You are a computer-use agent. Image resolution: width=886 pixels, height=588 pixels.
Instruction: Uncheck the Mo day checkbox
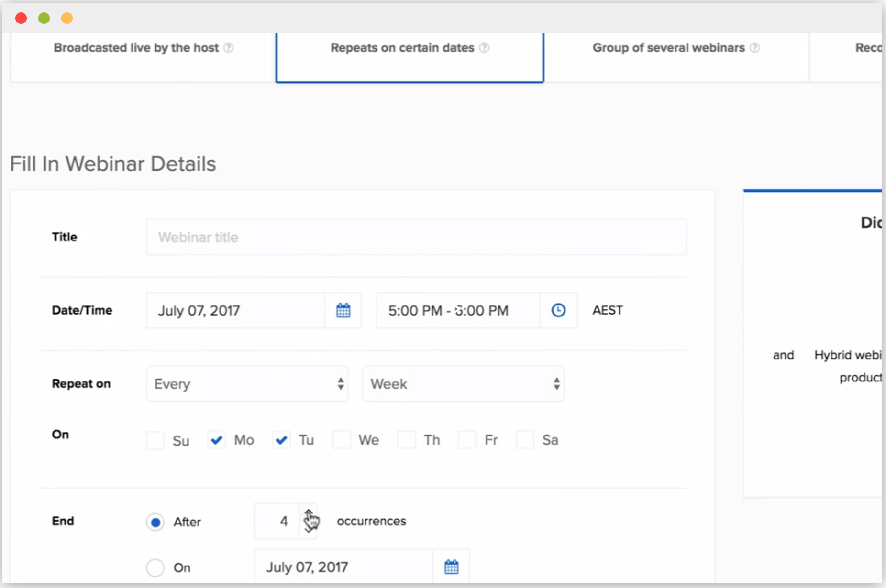click(217, 440)
